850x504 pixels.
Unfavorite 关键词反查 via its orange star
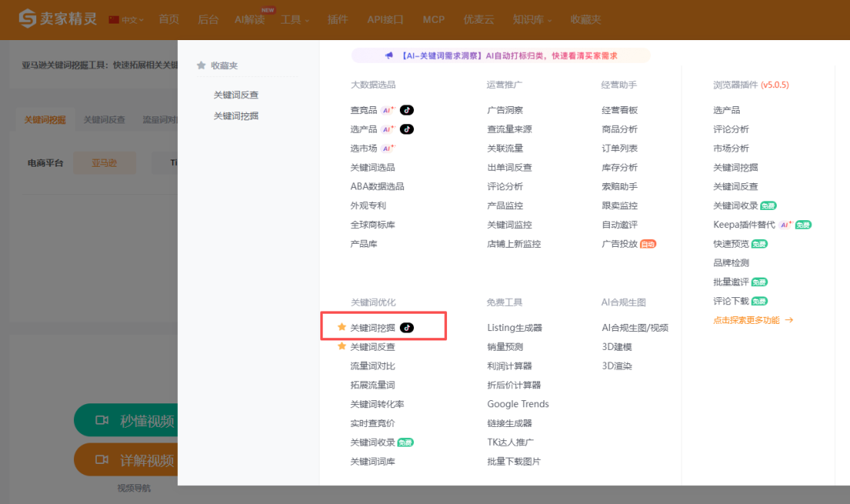342,346
